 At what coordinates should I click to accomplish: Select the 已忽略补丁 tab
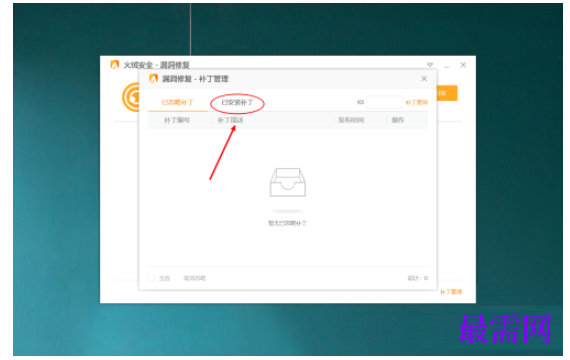[177, 103]
